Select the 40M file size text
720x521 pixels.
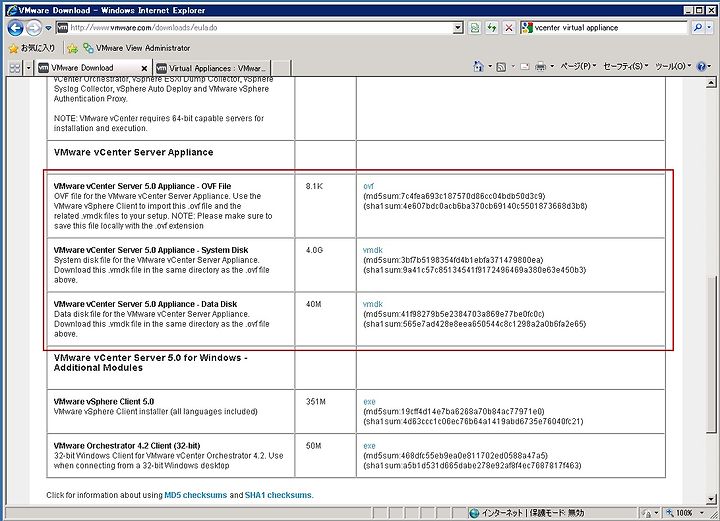pos(314,304)
